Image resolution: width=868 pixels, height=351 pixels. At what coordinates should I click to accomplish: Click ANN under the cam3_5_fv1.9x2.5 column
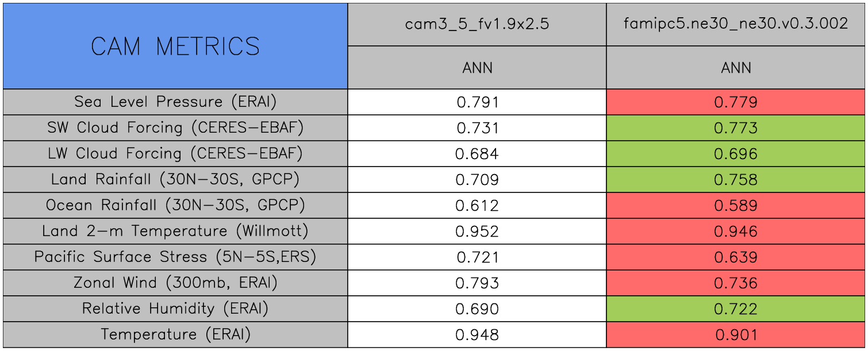point(477,68)
